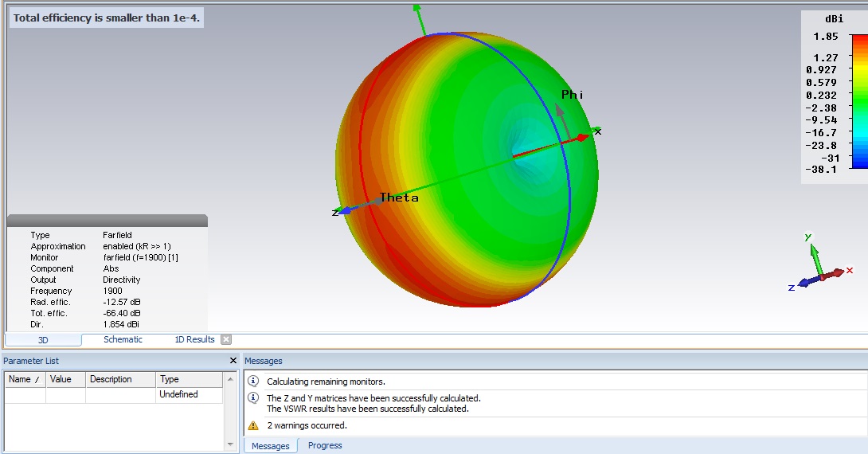Click info icon beside Z and Y matrices message
The width and height of the screenshot is (868, 454).
point(253,397)
